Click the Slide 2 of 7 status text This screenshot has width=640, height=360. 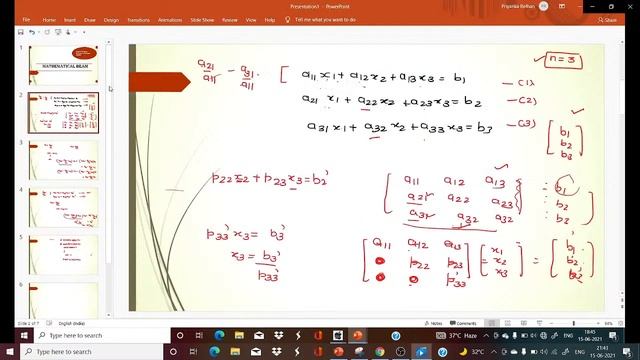coord(28,323)
